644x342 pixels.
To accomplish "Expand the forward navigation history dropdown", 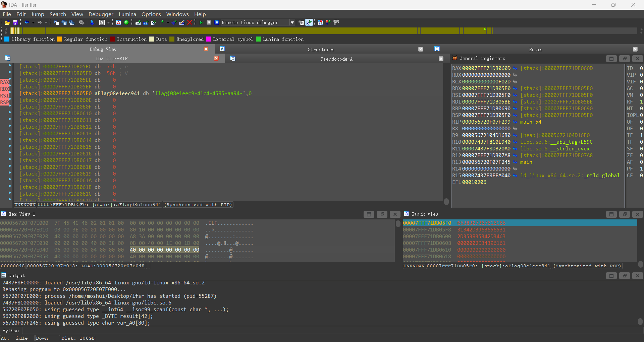I will 46,22.
